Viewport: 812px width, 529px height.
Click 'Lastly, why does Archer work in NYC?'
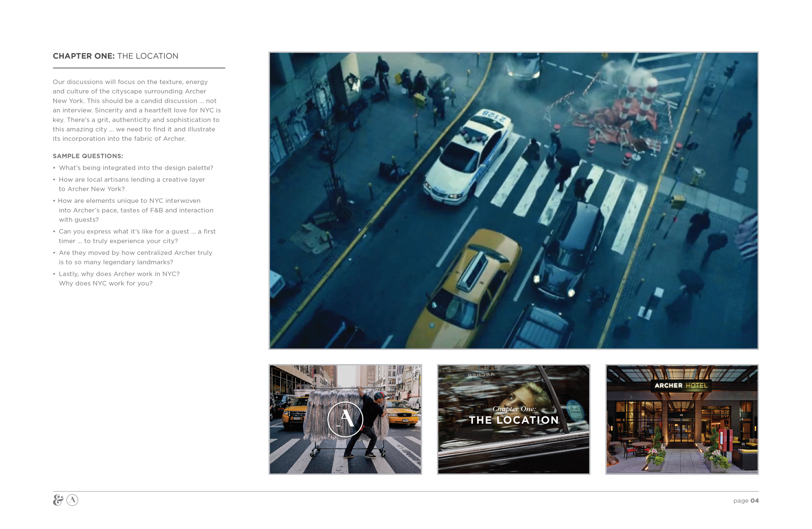point(119,274)
